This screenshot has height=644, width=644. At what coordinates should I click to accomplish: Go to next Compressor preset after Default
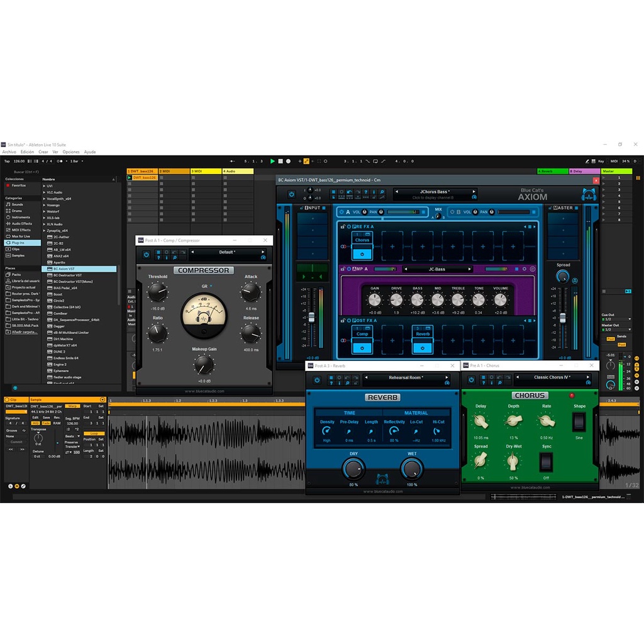point(263,252)
